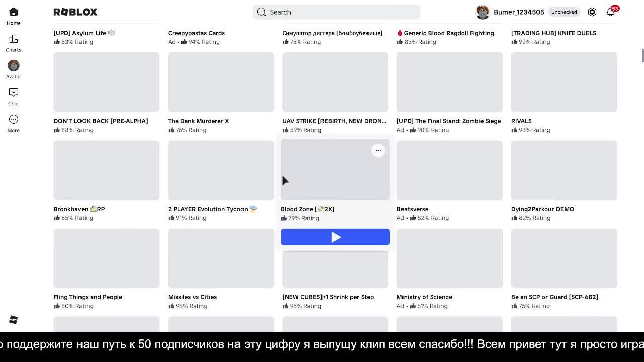Click the profile avatar picture in header
This screenshot has width=644, height=362.
(x=482, y=12)
